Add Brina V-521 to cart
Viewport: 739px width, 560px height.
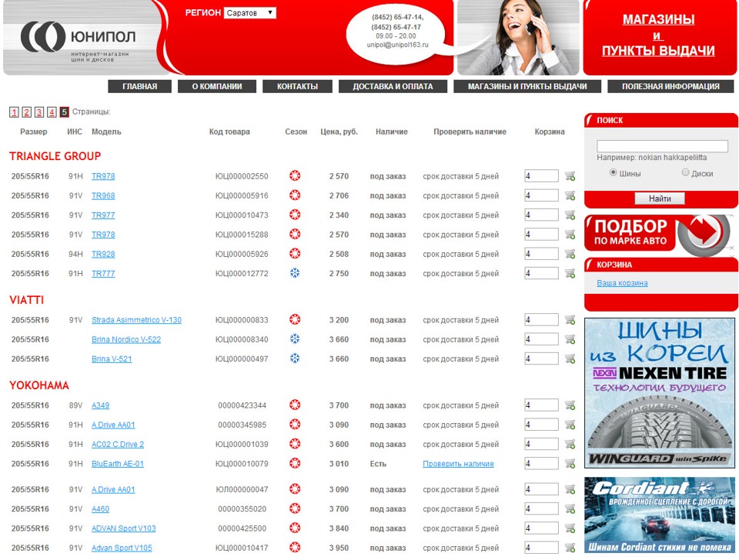(x=570, y=358)
